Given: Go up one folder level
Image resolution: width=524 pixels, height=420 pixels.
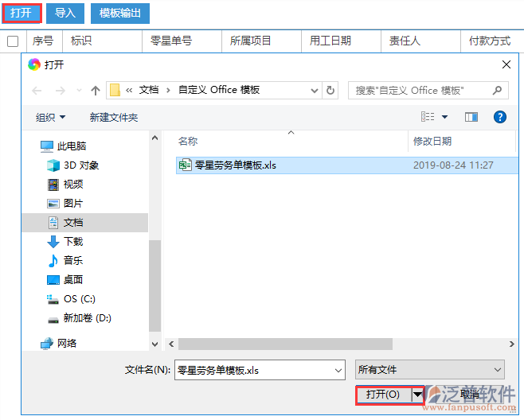Looking at the screenshot, I should 96,91.
